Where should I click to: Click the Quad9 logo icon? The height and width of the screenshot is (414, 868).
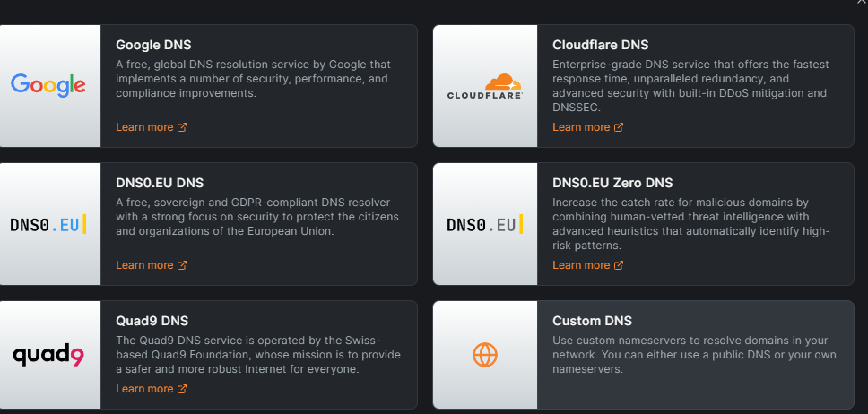coord(48,355)
